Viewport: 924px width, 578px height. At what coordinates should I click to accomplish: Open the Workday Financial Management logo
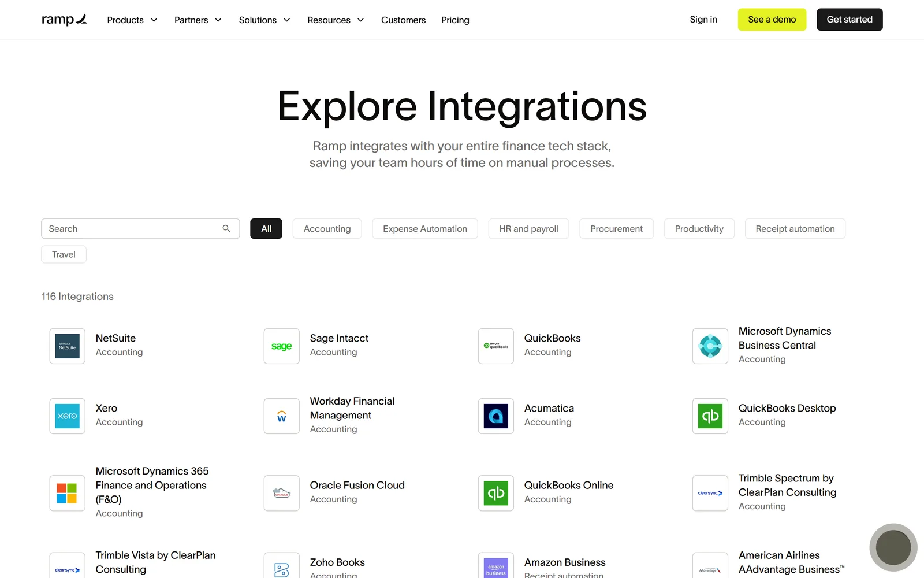[281, 416]
